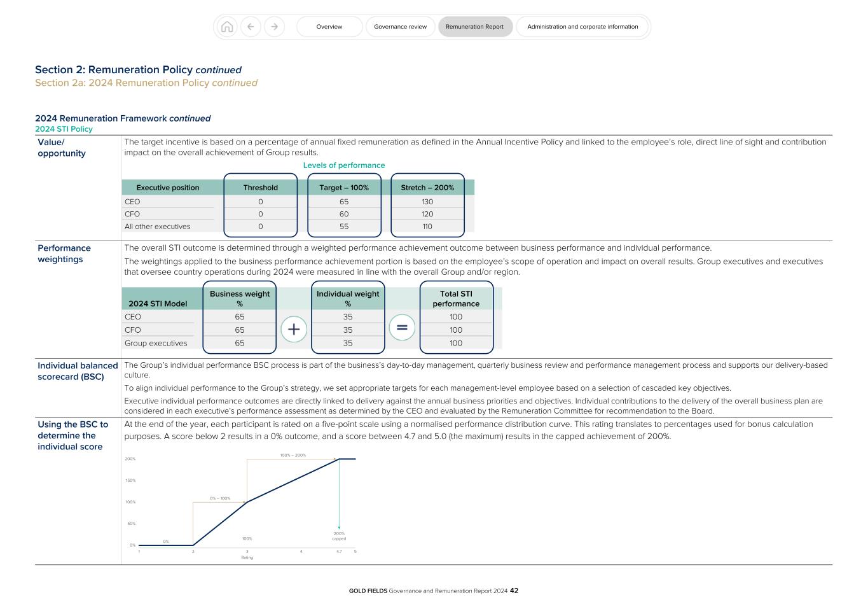Image resolution: width=868 pixels, height=616 pixels.
Task: Click the home icon in the navigation bar
Action: (227, 27)
